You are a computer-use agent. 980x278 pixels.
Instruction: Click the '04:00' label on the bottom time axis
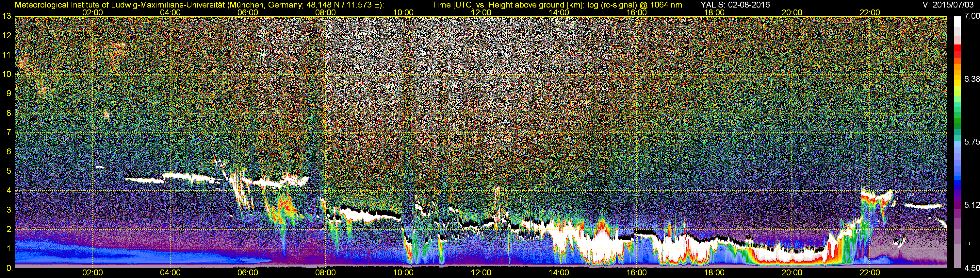coord(170,273)
